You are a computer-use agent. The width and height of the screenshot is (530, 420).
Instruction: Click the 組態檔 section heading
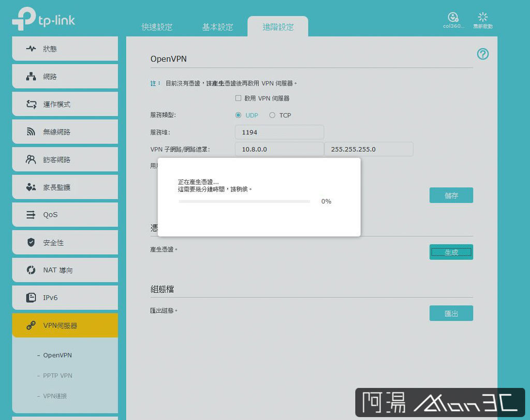click(162, 289)
